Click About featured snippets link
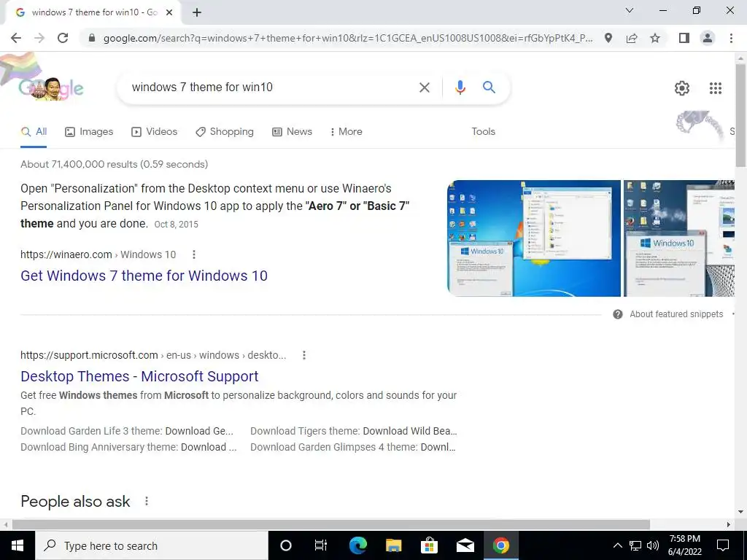Screen dimensions: 747x560 (676, 314)
